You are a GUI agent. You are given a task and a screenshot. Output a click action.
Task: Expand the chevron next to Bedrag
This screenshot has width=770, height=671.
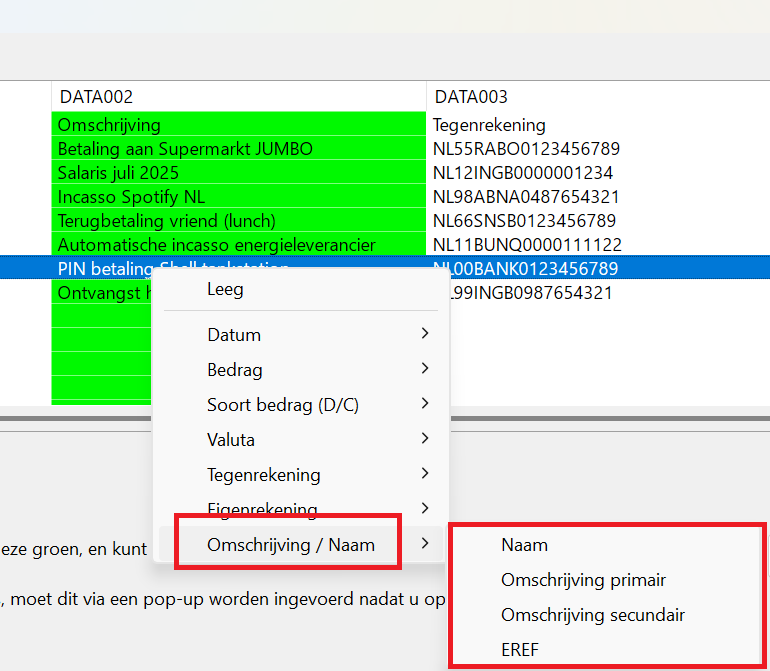pyautogui.click(x=425, y=368)
